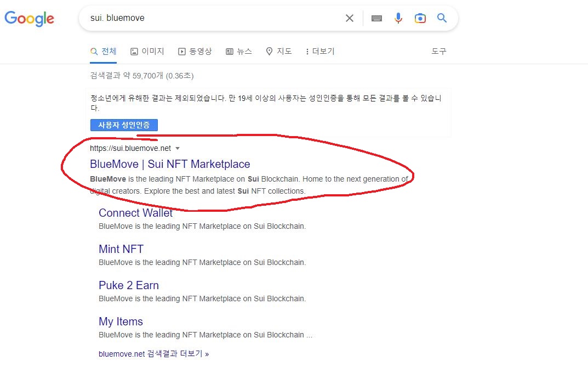Click the result count text 약 59,700개
The width and height of the screenshot is (588, 372).
point(143,76)
